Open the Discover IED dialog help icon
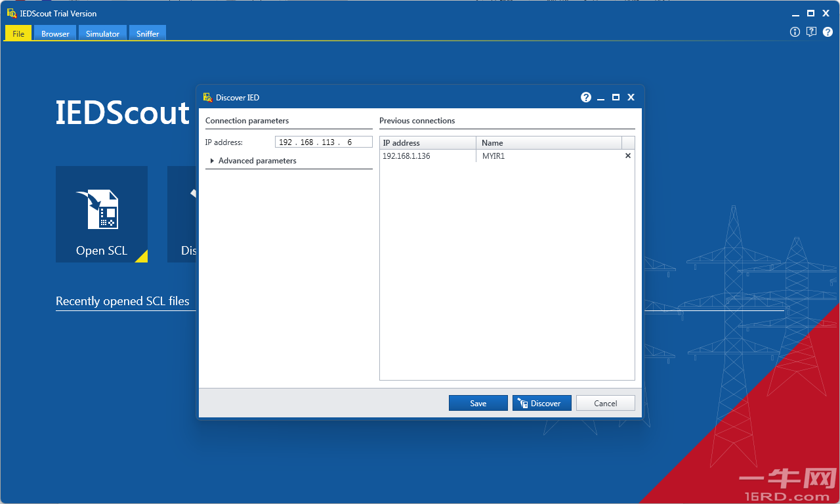The width and height of the screenshot is (840, 504). [586, 97]
